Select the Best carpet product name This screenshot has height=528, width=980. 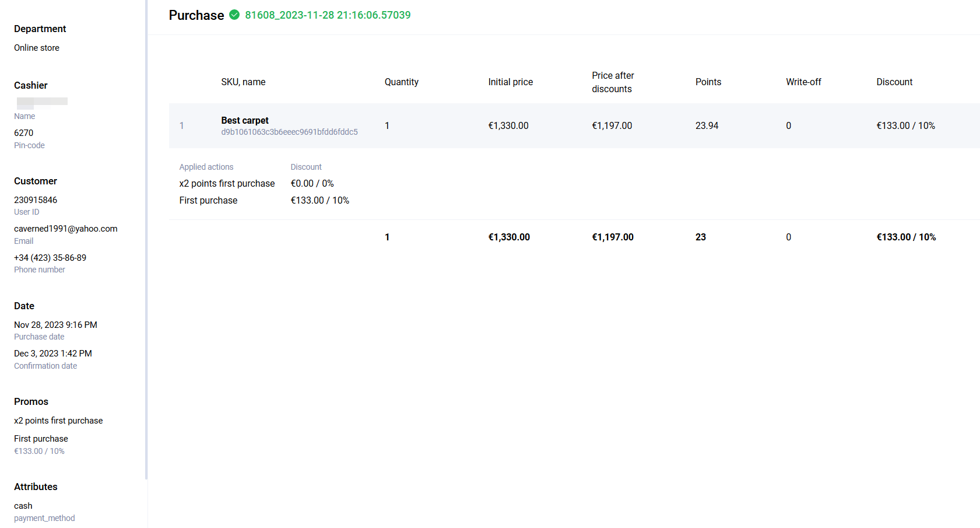pos(245,120)
